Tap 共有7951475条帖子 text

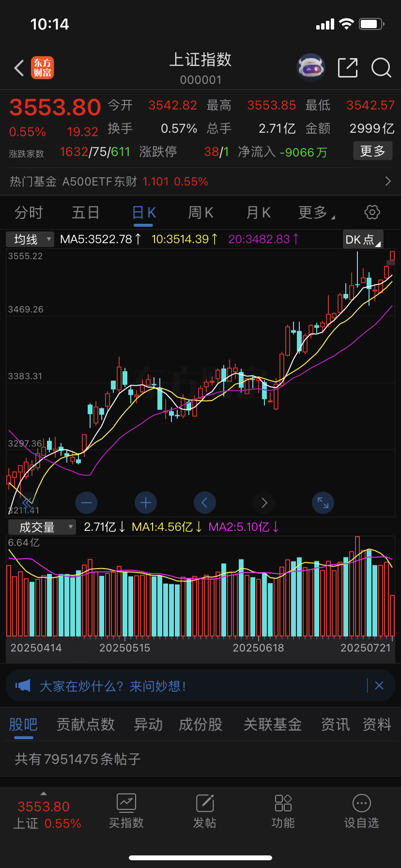78,759
